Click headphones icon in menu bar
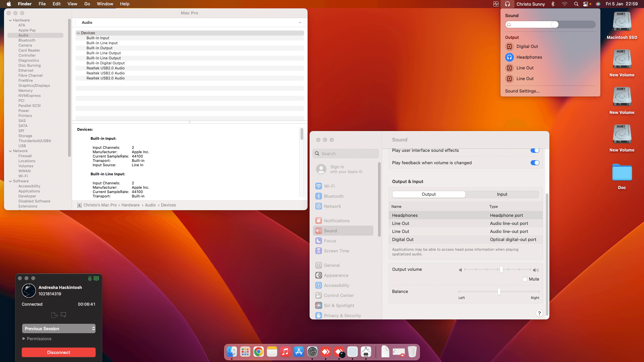Screen dimensions: 644x362 (x=507, y=4)
